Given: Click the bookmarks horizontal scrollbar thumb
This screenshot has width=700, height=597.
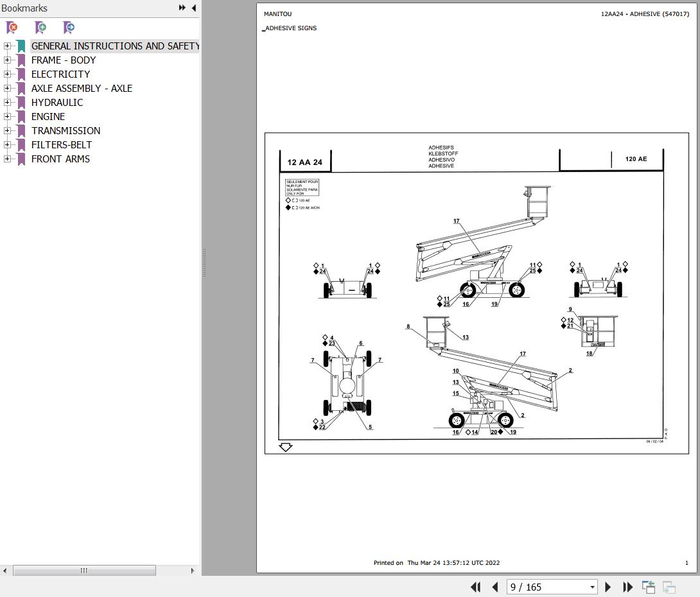Looking at the screenshot, I should [84, 571].
